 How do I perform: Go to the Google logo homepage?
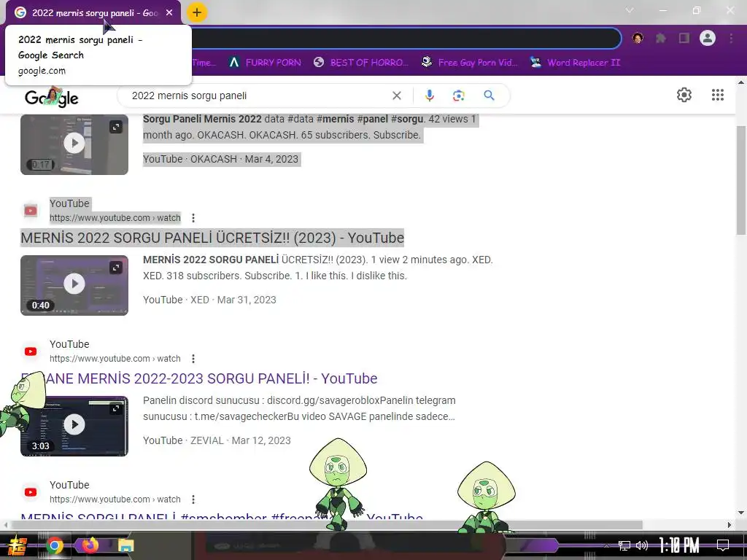[52, 97]
